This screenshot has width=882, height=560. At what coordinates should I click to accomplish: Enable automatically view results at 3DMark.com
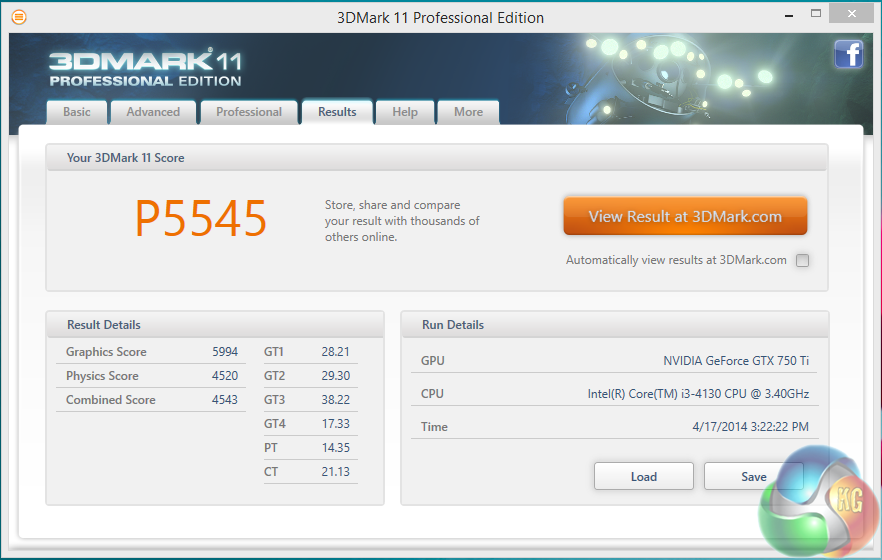click(802, 261)
